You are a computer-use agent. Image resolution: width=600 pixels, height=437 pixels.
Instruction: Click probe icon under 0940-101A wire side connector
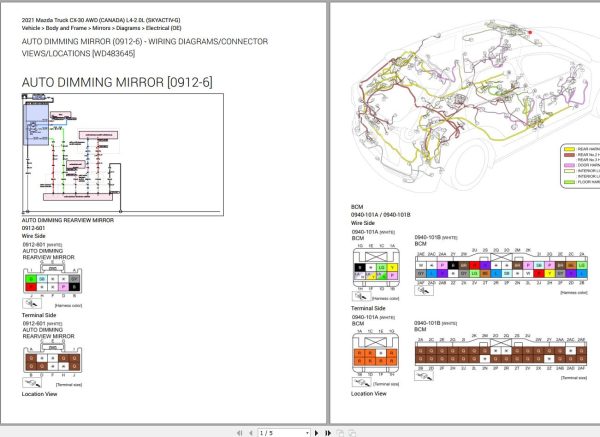tap(361, 296)
